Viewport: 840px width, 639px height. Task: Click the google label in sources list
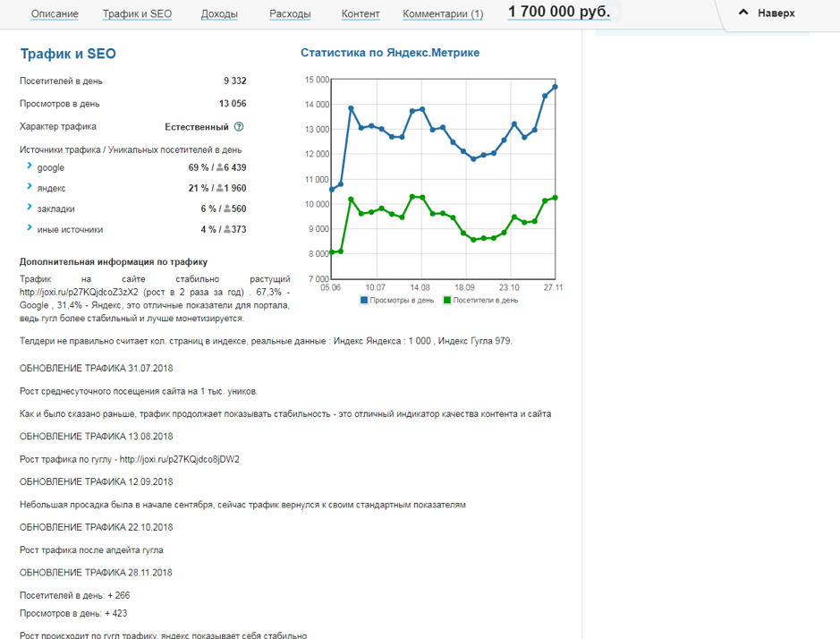(x=51, y=167)
